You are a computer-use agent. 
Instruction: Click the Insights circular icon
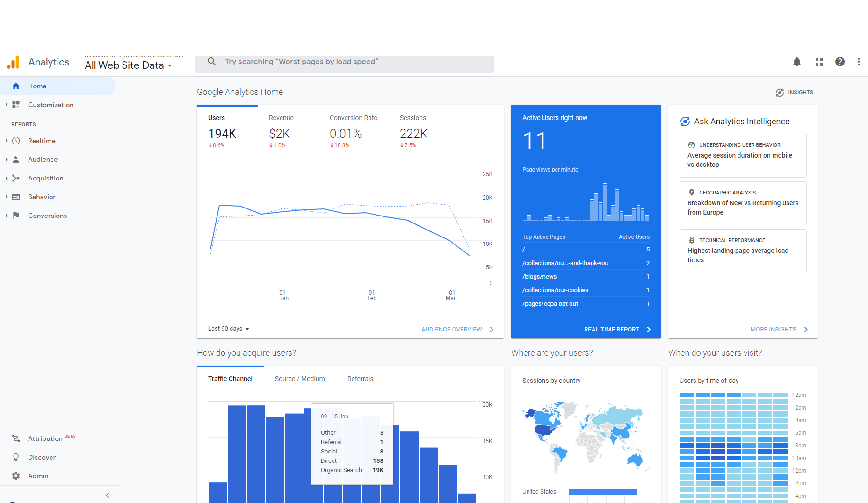coord(780,93)
